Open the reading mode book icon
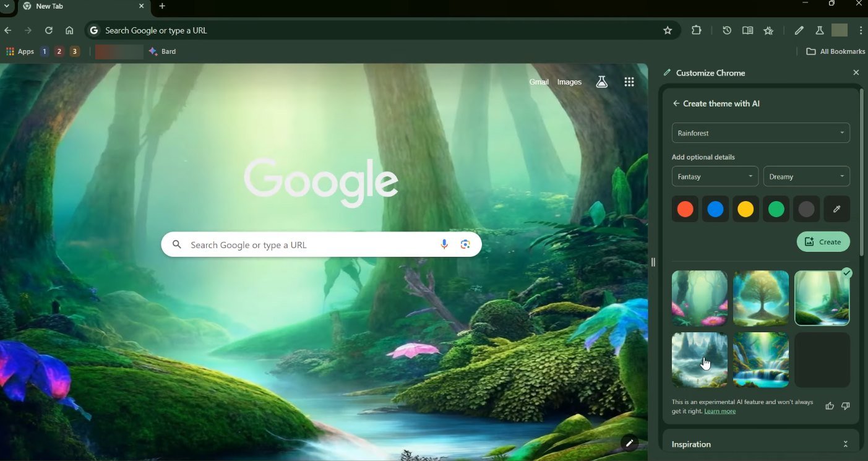The height and width of the screenshot is (461, 868). [x=747, y=30]
